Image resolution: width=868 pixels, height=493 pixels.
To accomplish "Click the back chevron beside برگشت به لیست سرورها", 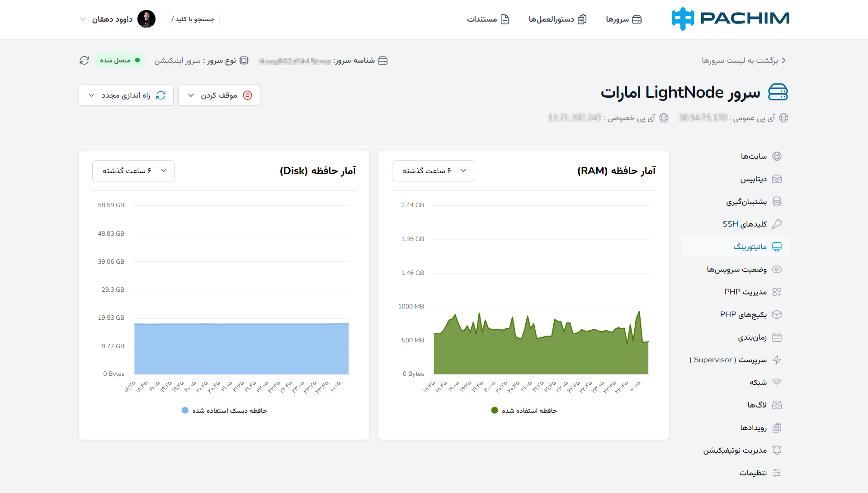I will (784, 60).
